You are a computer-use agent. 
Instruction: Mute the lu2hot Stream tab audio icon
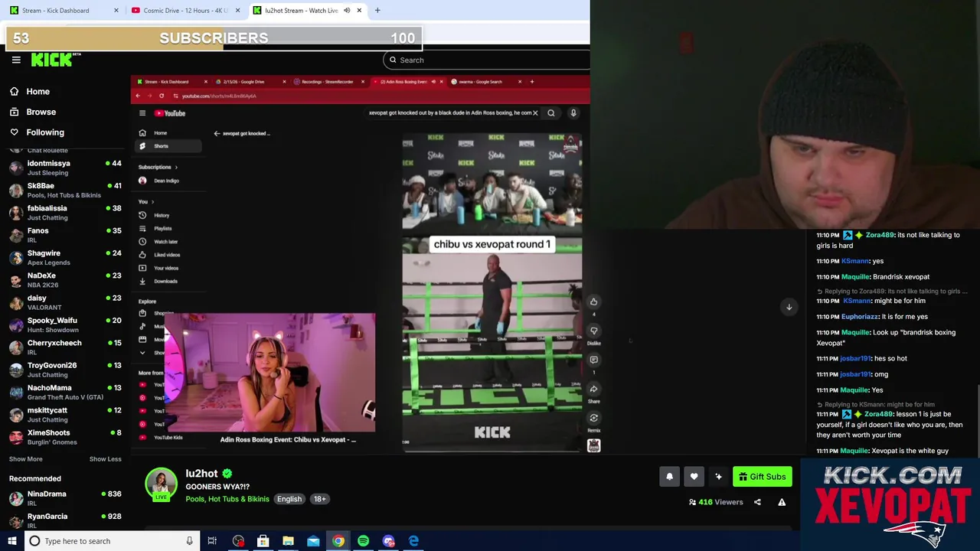click(x=347, y=10)
